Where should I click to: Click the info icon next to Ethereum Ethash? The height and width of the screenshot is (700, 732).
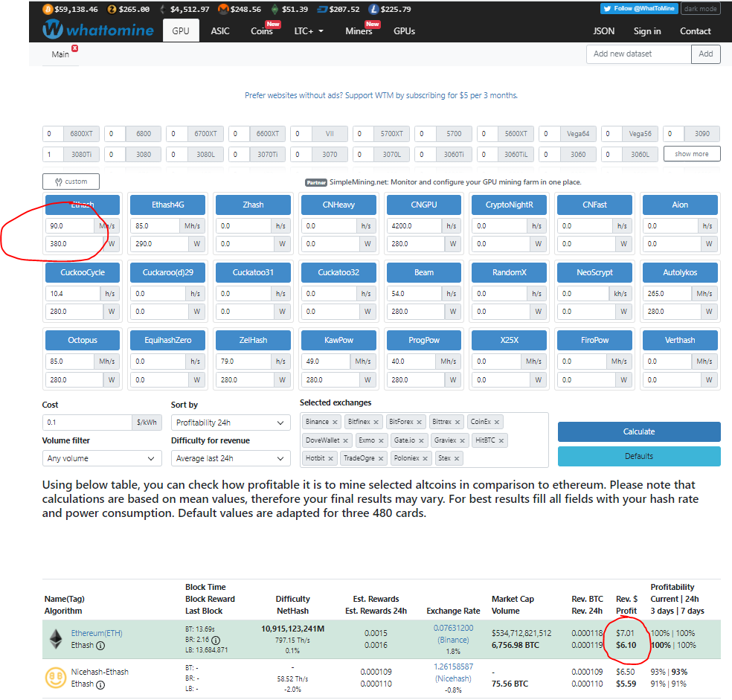tap(100, 646)
